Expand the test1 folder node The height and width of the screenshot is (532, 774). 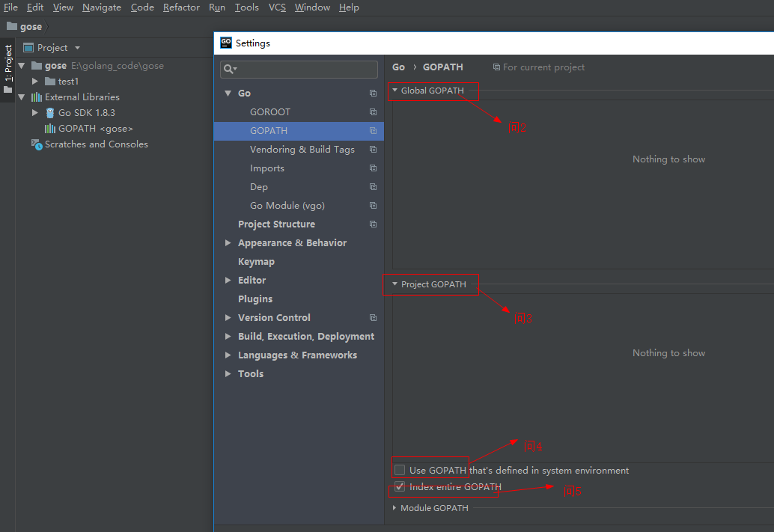pos(35,82)
